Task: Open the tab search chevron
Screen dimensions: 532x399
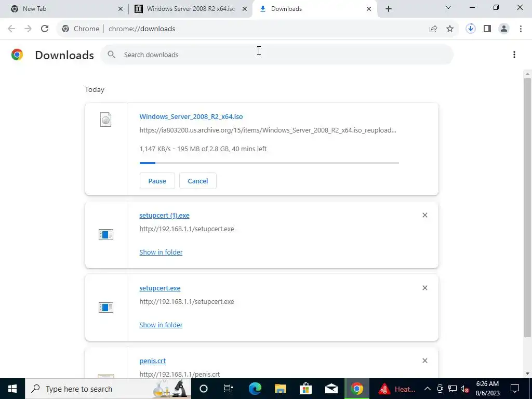Action: (448, 7)
